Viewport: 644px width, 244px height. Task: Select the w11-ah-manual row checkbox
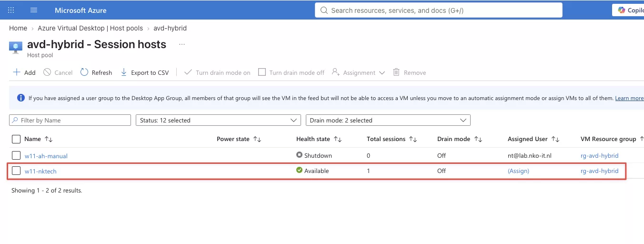[16, 155]
